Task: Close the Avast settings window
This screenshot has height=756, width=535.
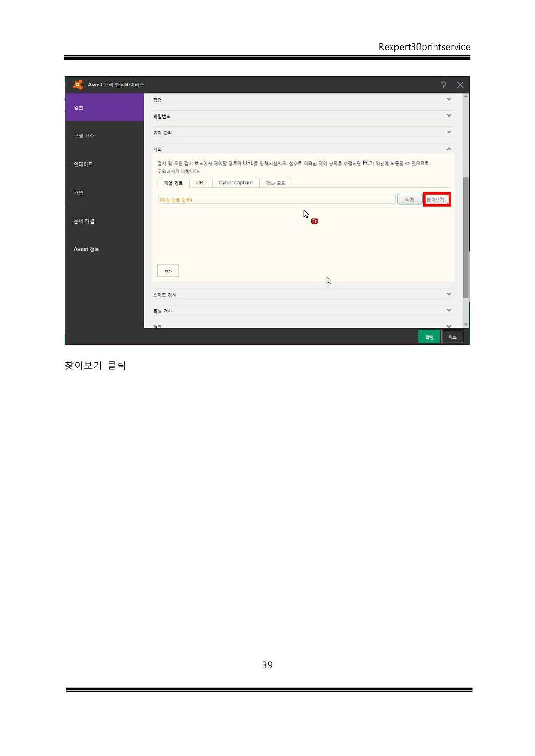Action: [460, 85]
